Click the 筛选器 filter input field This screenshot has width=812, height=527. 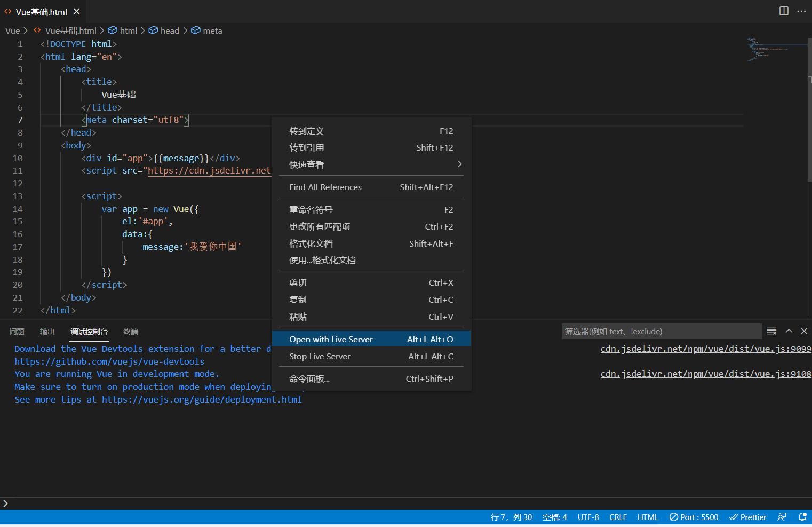(662, 331)
